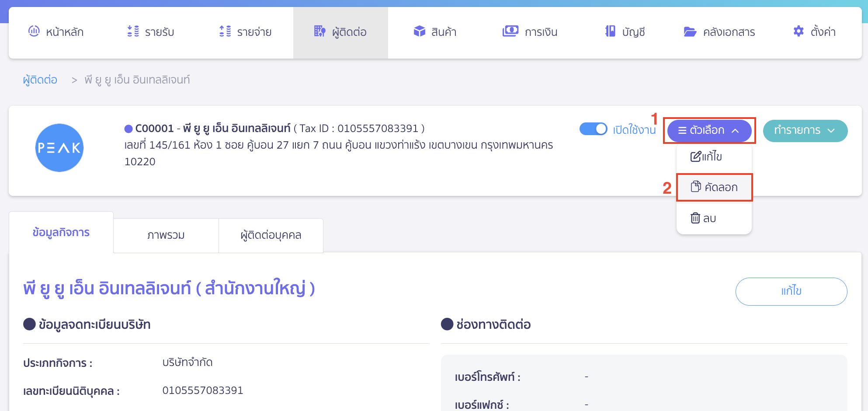Switch to the ภาพรวม tab
The width and height of the screenshot is (868, 411).
pos(166,235)
